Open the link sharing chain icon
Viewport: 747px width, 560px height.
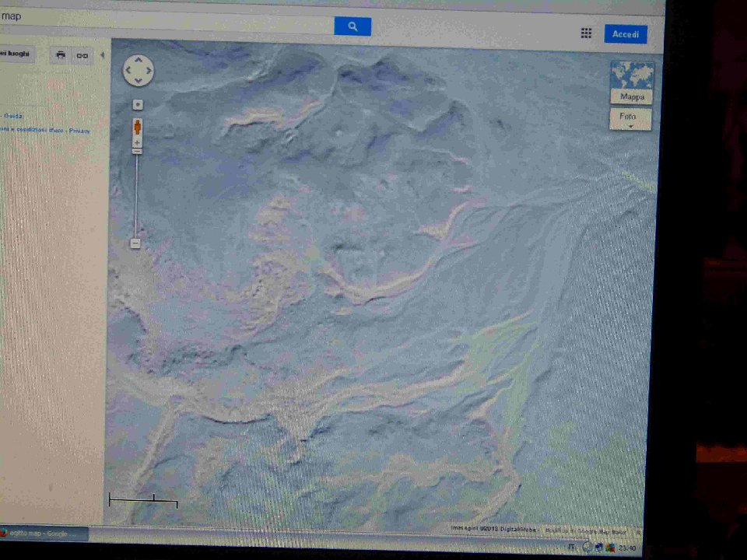(x=82, y=56)
